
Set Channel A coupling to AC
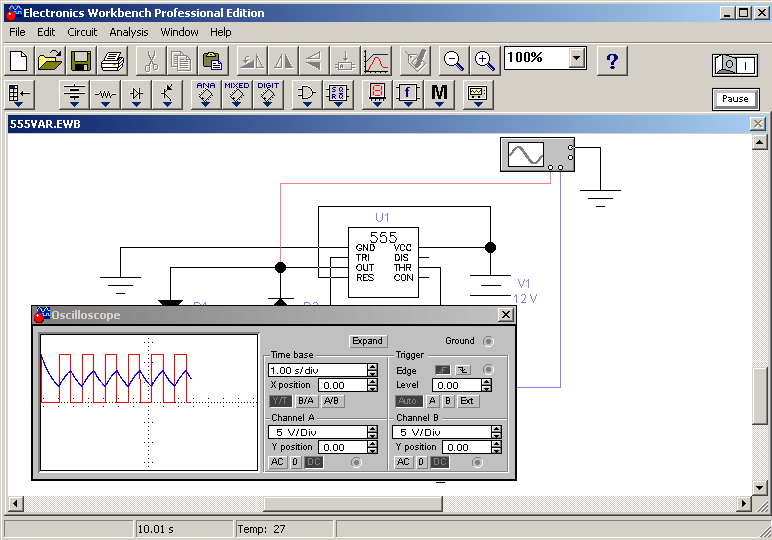click(277, 462)
